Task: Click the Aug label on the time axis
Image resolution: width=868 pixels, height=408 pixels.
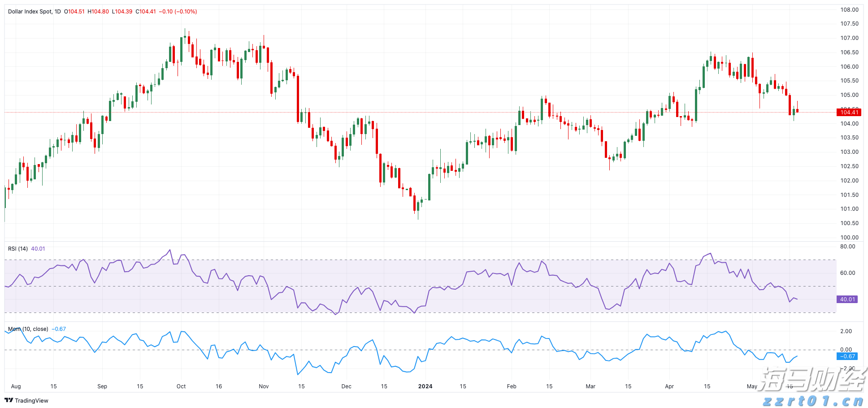Action: pos(16,386)
